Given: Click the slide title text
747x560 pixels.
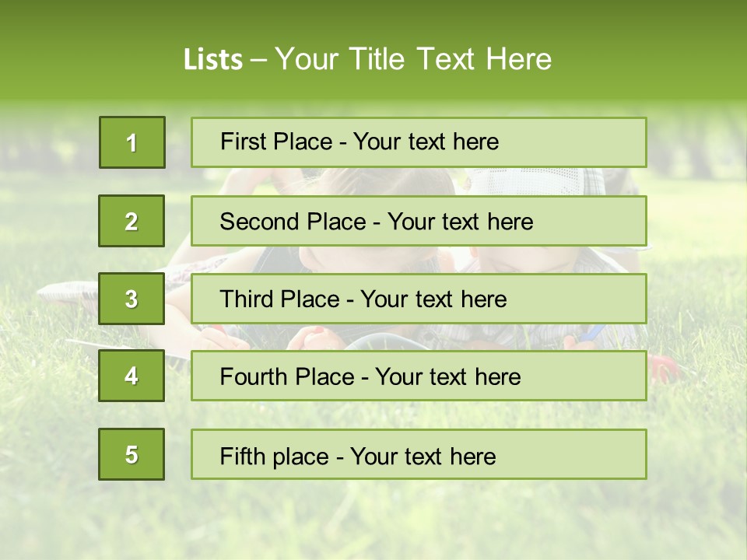Looking at the screenshot, I should [367, 59].
